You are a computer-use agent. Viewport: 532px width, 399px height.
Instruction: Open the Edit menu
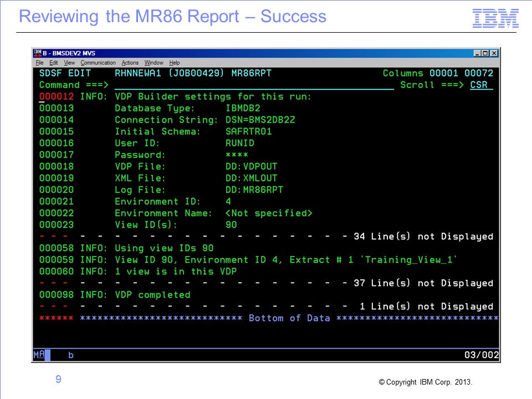tap(54, 63)
